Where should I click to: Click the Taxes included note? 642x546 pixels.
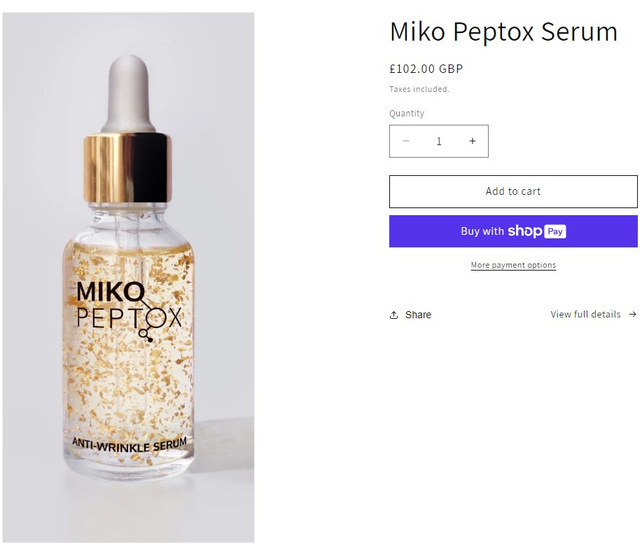[419, 89]
